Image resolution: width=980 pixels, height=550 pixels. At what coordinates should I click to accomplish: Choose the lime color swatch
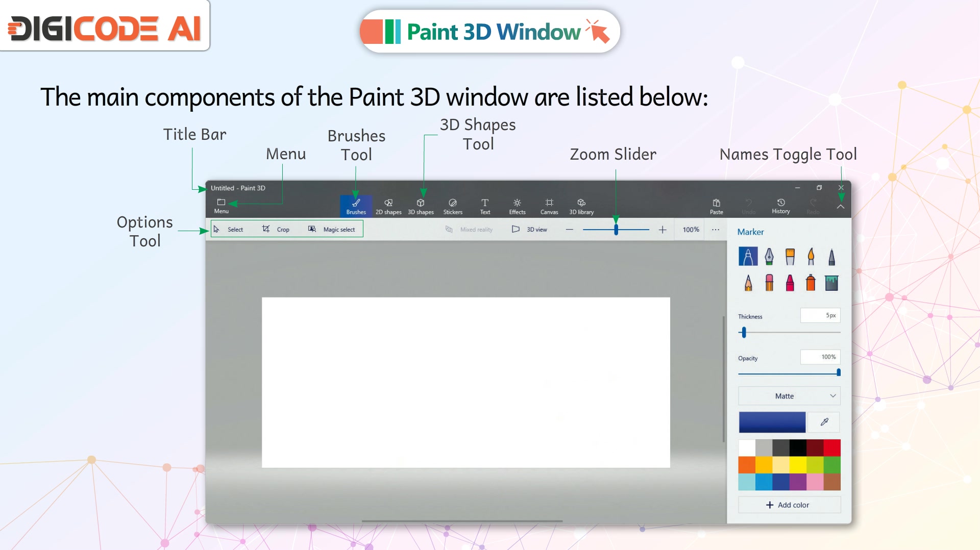(x=815, y=465)
